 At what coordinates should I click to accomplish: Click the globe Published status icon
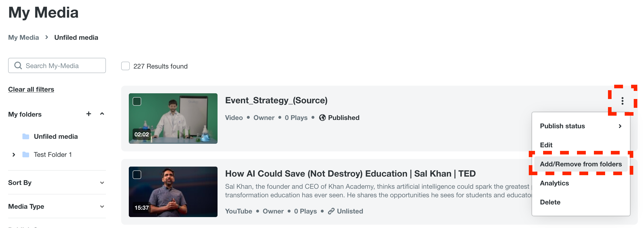coord(322,118)
